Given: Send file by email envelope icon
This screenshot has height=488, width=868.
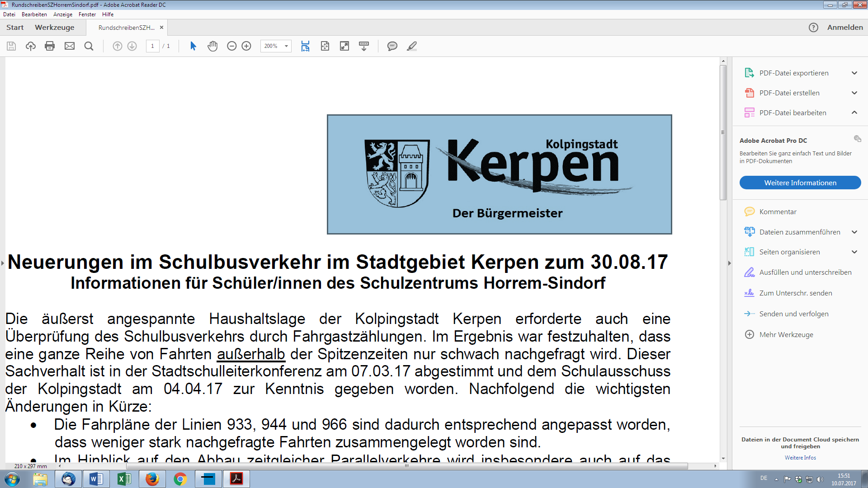Looking at the screenshot, I should (70, 46).
